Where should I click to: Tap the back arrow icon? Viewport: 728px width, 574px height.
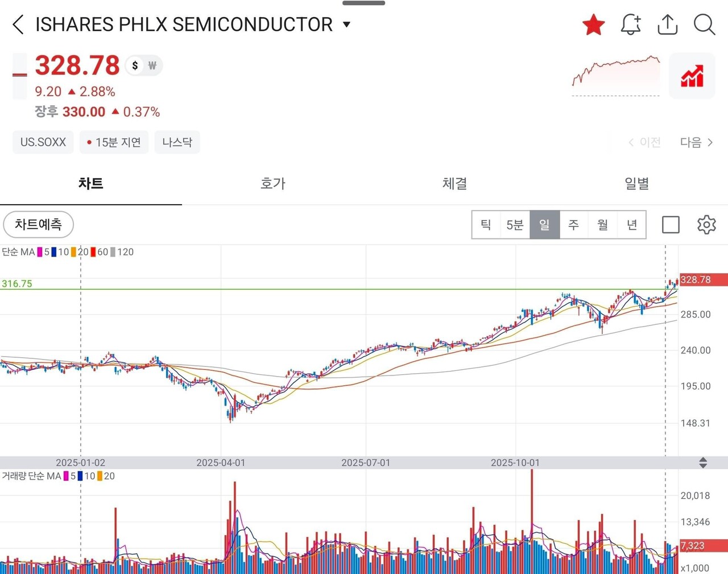coord(18,24)
